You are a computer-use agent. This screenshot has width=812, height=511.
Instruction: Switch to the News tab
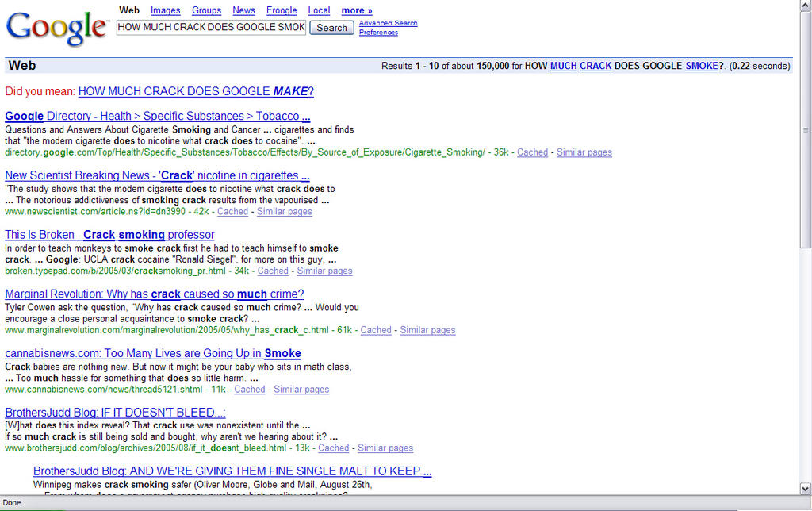coord(243,10)
